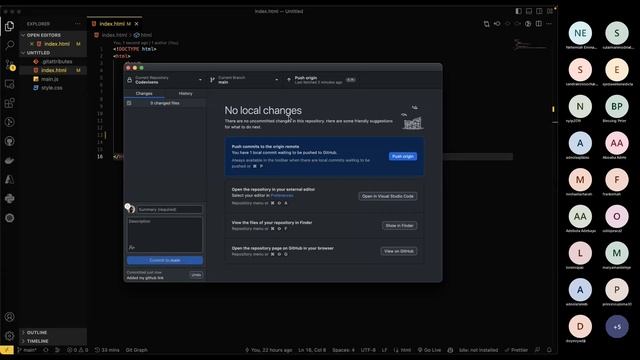Open editor more actions ellipsis
Screen dimensions: 640x360
click(x=549, y=24)
